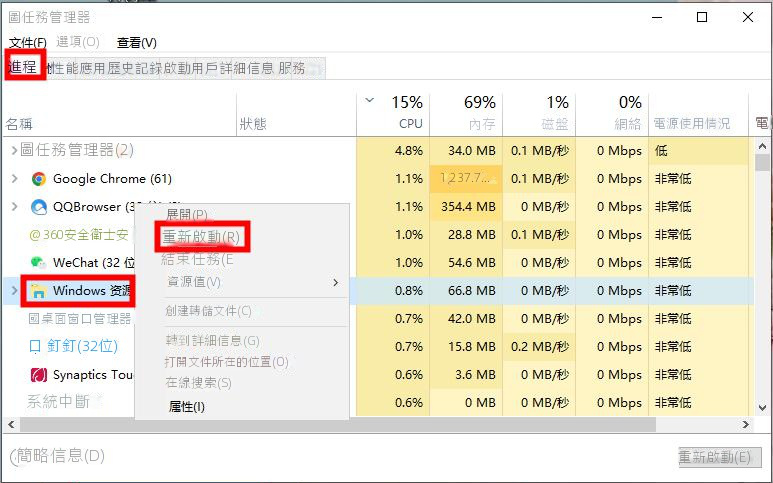Expand the QQBrowser process group
This screenshot has width=773, height=483.
coord(14,207)
